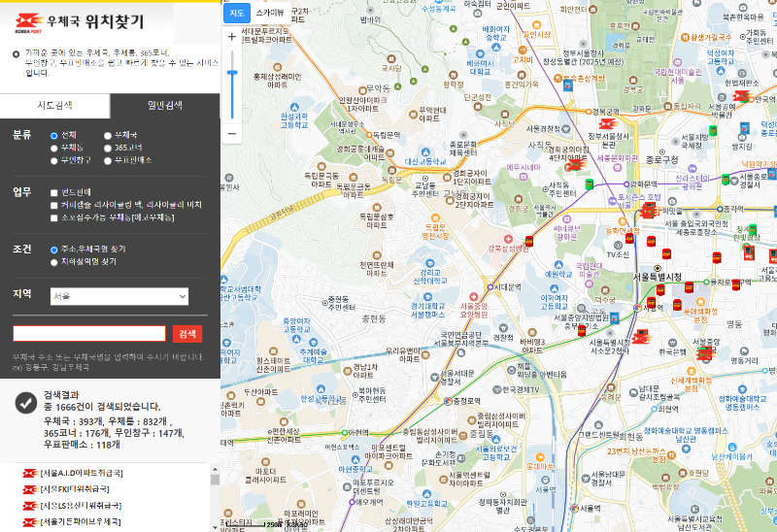Click the red mailbox marker at 동화면세점
Image resolution: width=777 pixels, height=532 pixels.
[629, 238]
